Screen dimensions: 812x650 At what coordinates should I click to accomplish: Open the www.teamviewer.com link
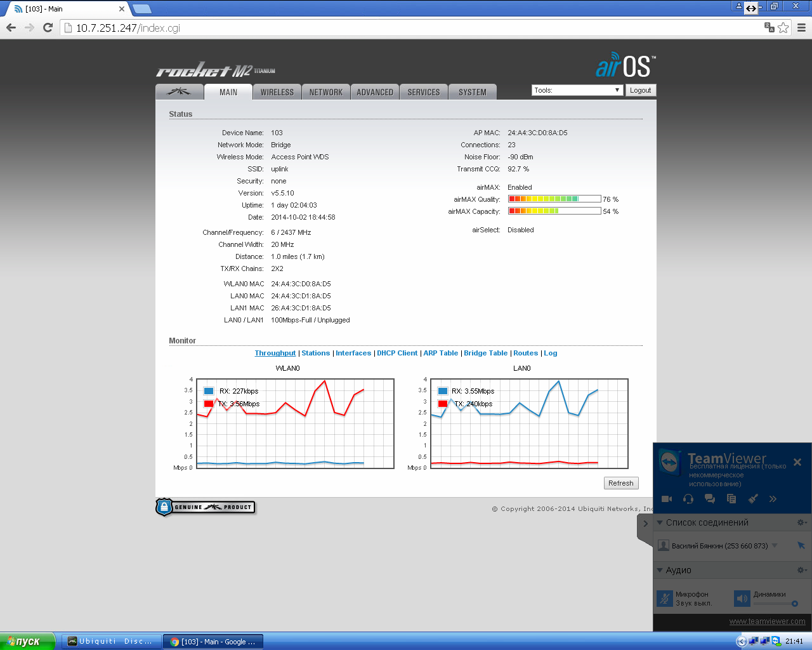768,621
